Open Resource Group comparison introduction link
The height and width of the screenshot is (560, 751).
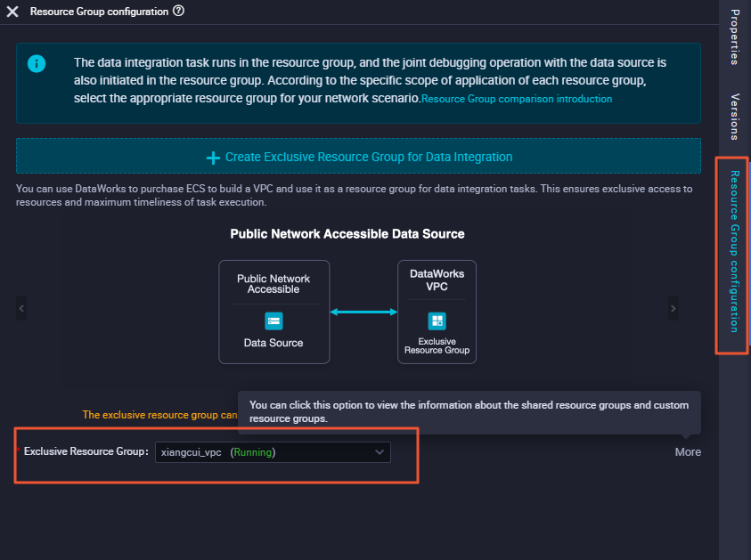[x=517, y=99]
